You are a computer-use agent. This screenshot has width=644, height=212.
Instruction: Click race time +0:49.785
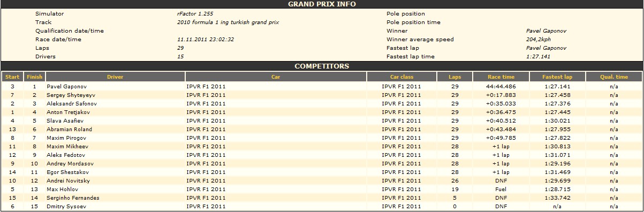[x=501, y=138]
